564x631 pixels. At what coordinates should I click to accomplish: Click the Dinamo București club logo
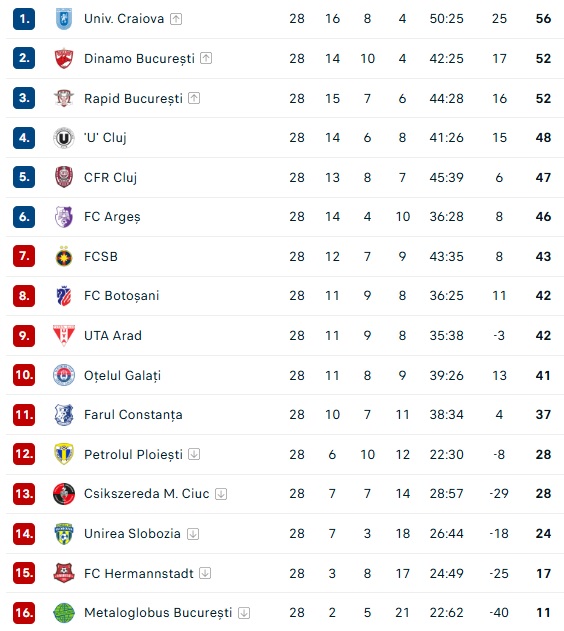point(64,58)
